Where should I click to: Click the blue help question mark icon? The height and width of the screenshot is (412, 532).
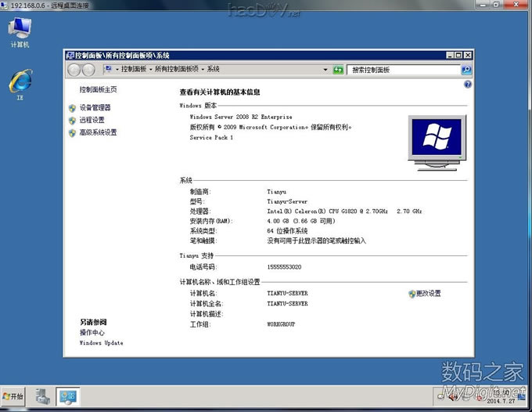[467, 83]
